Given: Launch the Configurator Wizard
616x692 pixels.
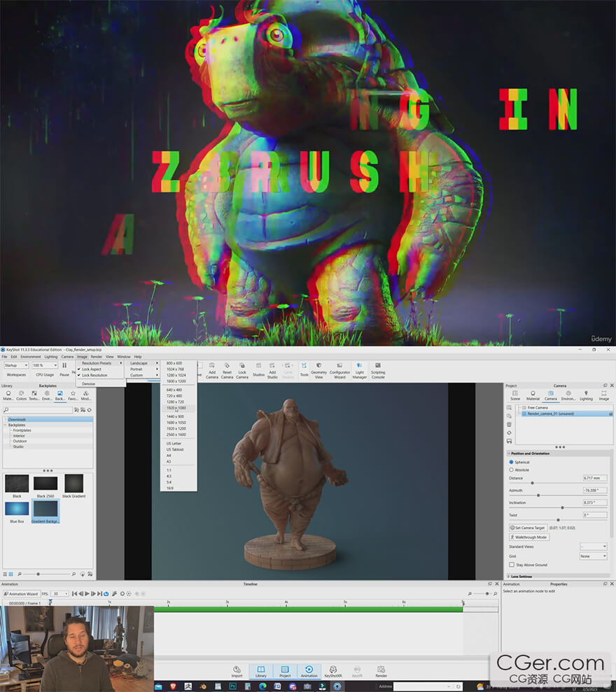Looking at the screenshot, I should coord(339,370).
